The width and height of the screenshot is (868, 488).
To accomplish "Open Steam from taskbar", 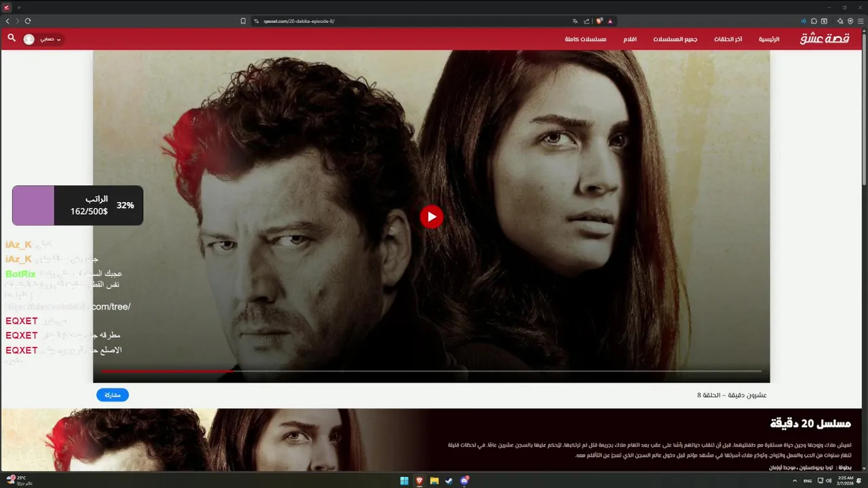I will click(x=449, y=481).
